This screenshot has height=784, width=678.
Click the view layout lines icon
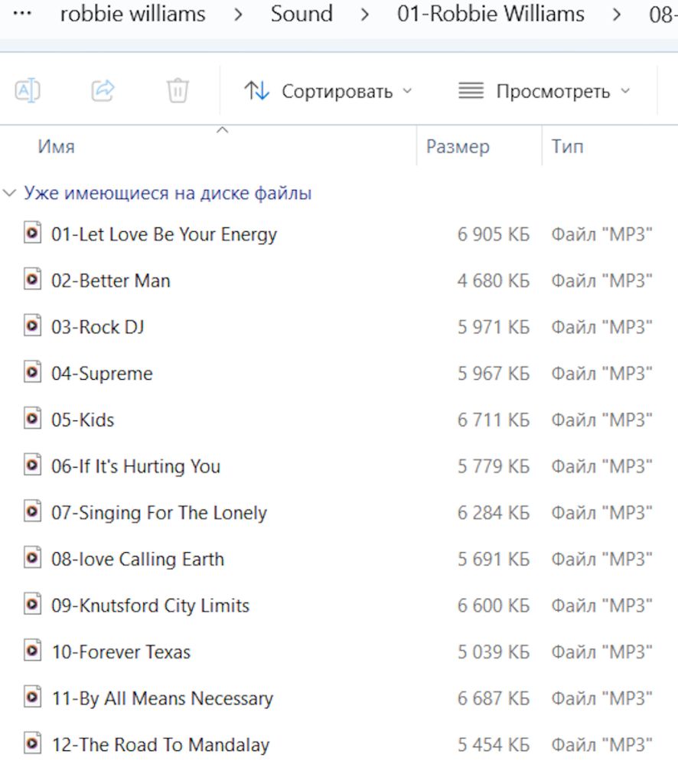471,91
